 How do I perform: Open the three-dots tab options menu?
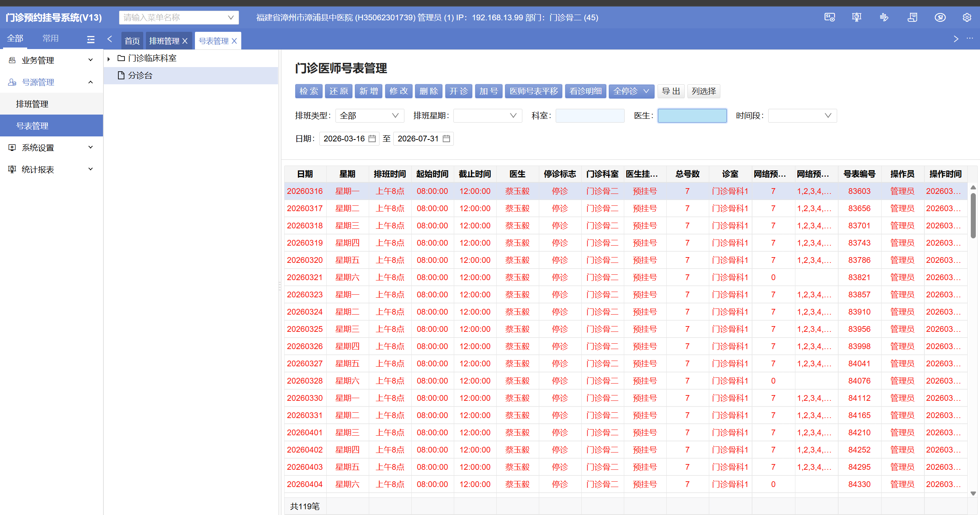coord(970,38)
